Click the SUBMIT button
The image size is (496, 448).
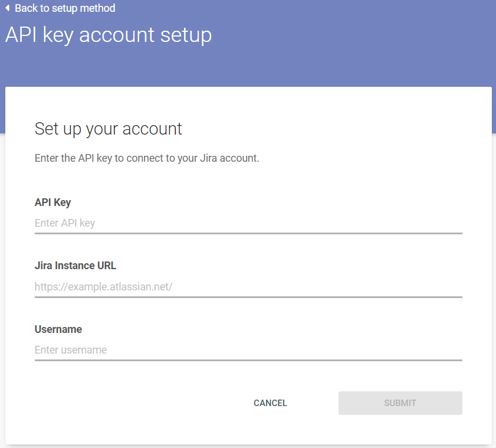pos(400,403)
